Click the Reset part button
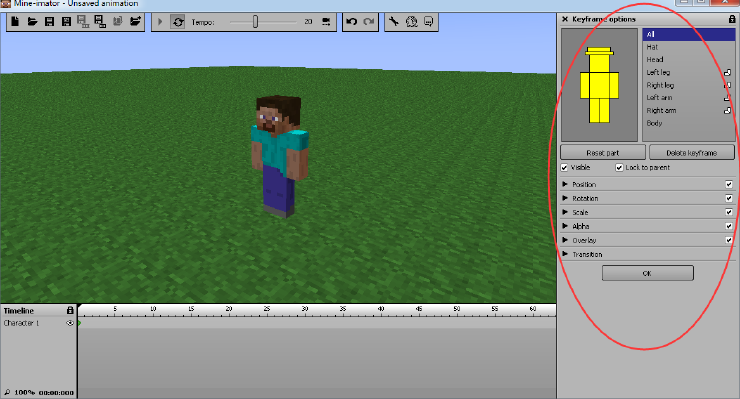Viewport: 740px width, 399px height. (x=603, y=153)
